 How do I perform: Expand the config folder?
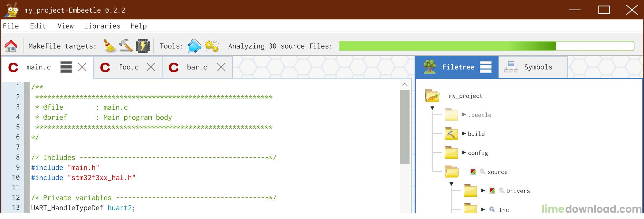(x=464, y=152)
